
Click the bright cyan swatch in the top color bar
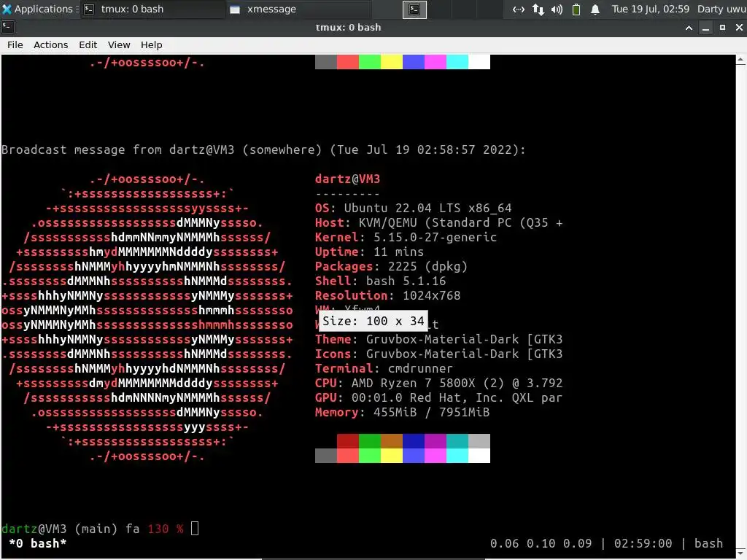coord(457,62)
